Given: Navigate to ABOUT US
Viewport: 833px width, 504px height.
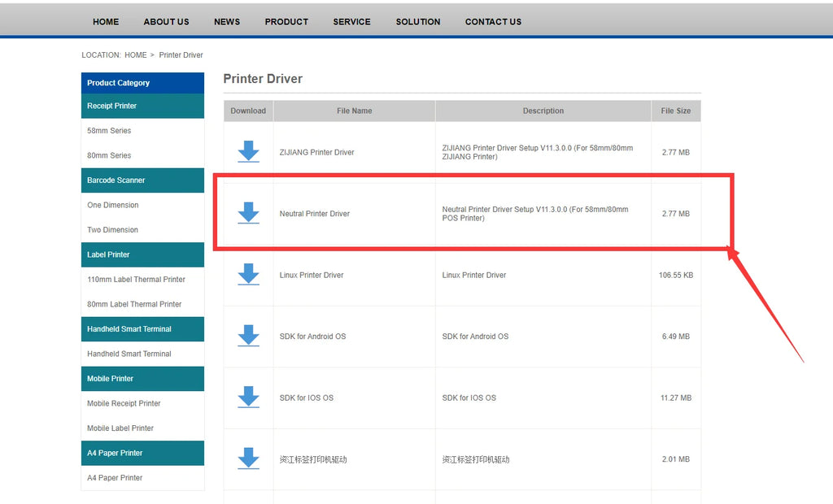Looking at the screenshot, I should (x=166, y=22).
